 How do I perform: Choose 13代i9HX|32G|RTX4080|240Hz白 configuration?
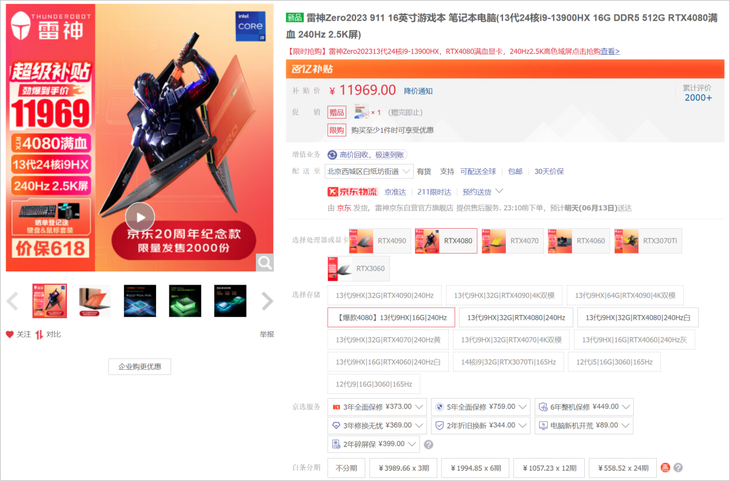[638, 318]
